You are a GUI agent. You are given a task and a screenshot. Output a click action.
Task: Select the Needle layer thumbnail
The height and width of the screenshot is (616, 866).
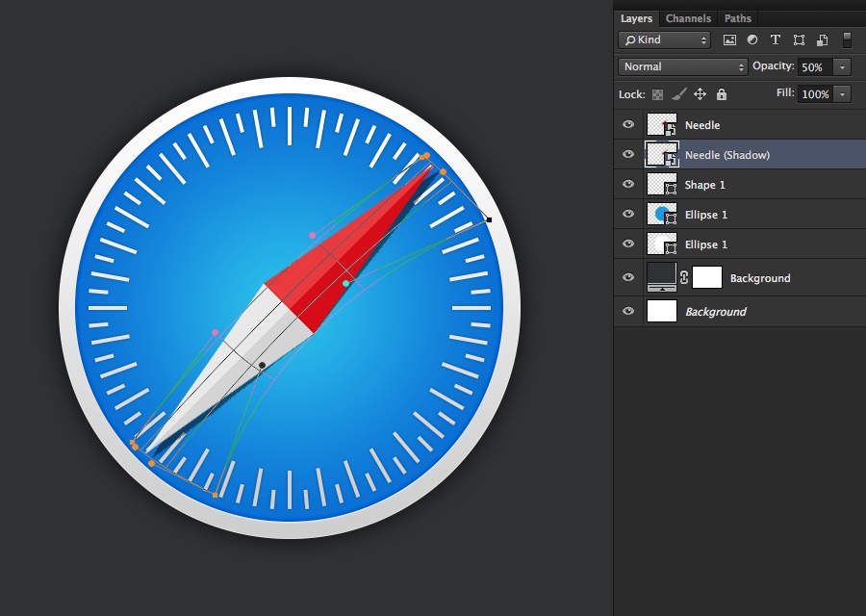pos(662,125)
